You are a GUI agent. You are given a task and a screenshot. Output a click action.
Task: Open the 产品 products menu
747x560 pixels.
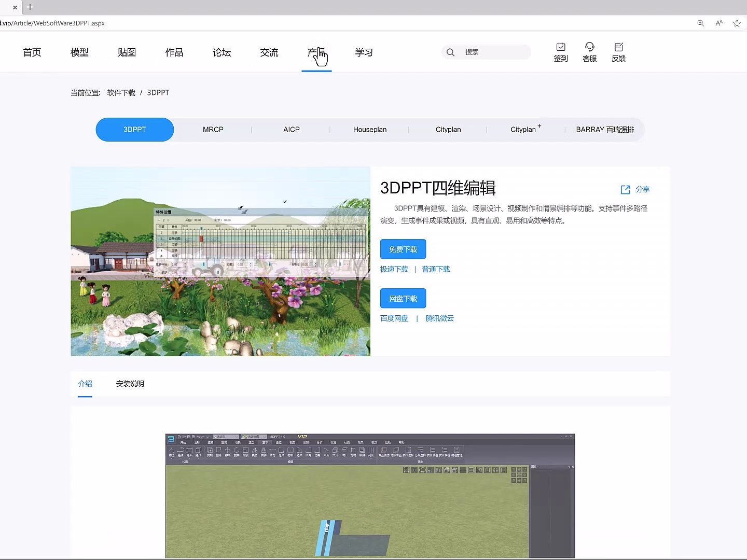(316, 52)
